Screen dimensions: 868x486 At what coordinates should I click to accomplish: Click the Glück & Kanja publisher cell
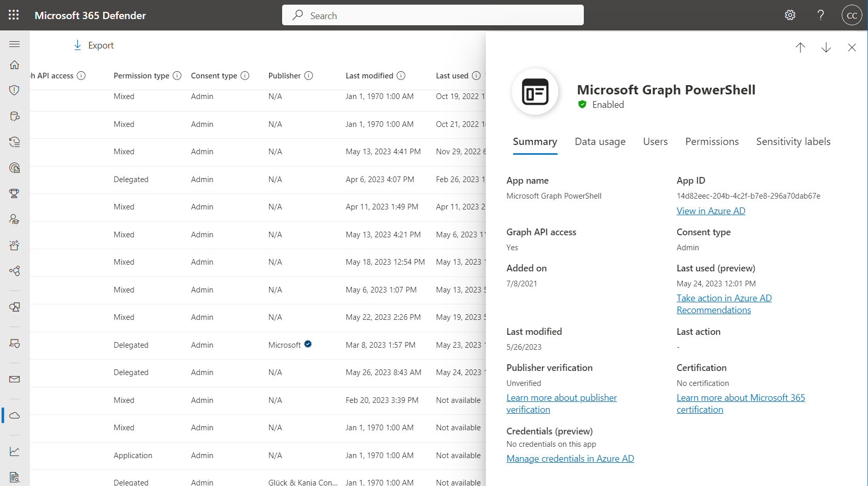tap(303, 482)
